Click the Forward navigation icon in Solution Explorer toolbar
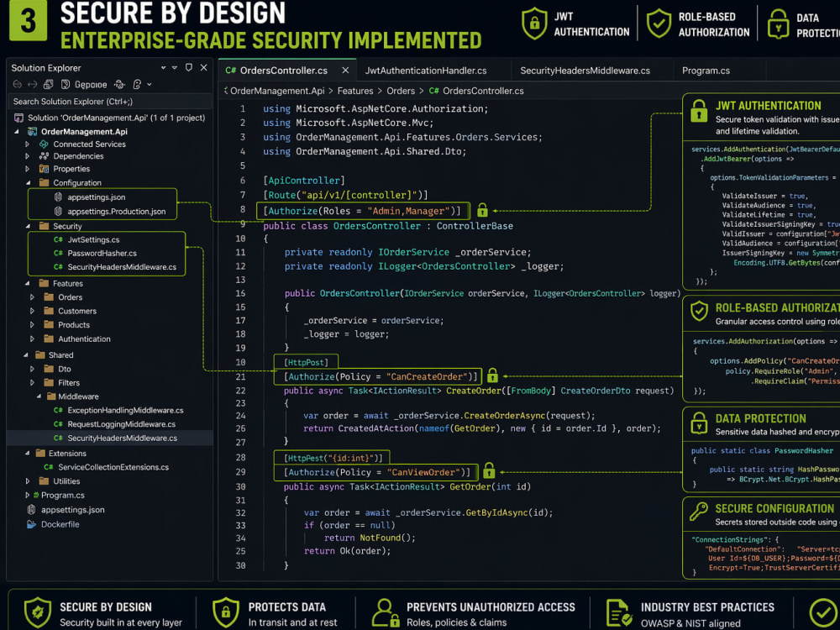Image resolution: width=840 pixels, height=630 pixels. (33, 84)
